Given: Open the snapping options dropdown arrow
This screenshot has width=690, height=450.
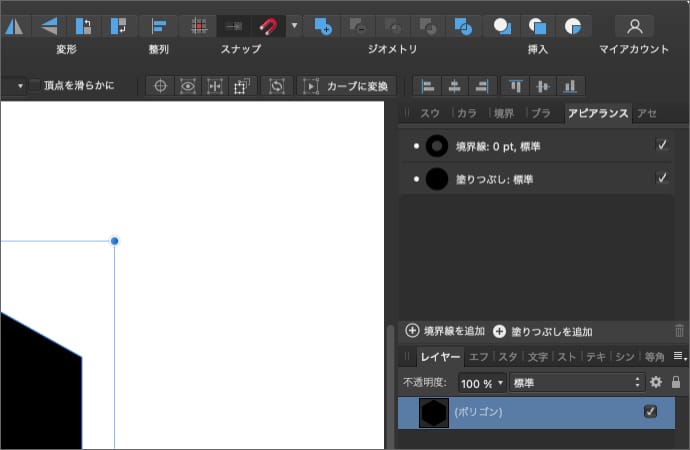Looking at the screenshot, I should pyautogui.click(x=294, y=25).
